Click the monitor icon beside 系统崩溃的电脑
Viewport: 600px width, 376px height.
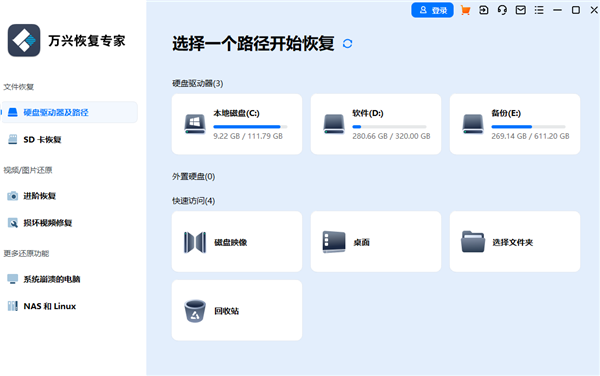coord(13,279)
